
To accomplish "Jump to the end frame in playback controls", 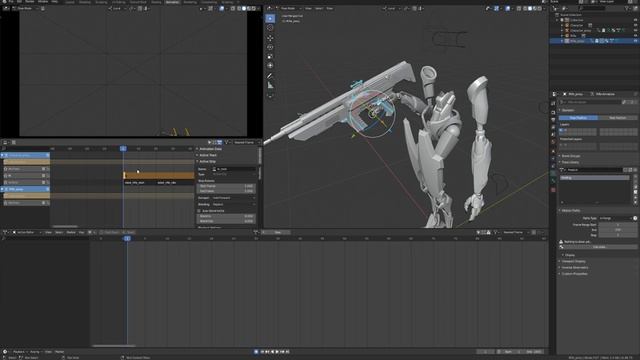I will [x=287, y=351].
